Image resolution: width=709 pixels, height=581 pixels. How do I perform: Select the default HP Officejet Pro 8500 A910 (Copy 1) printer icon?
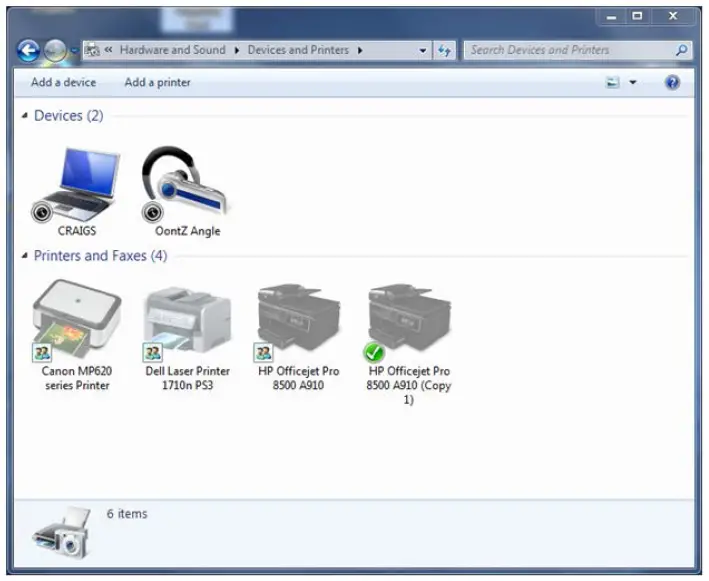[407, 323]
